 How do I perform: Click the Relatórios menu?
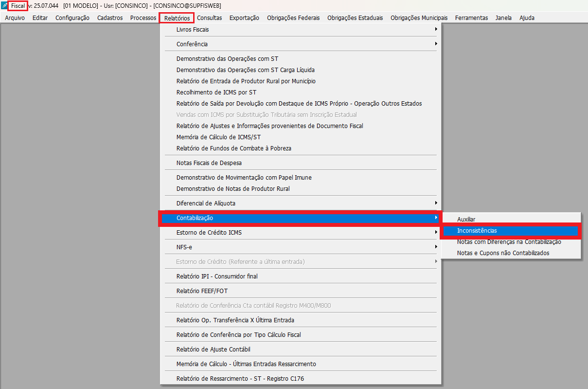[x=177, y=18]
